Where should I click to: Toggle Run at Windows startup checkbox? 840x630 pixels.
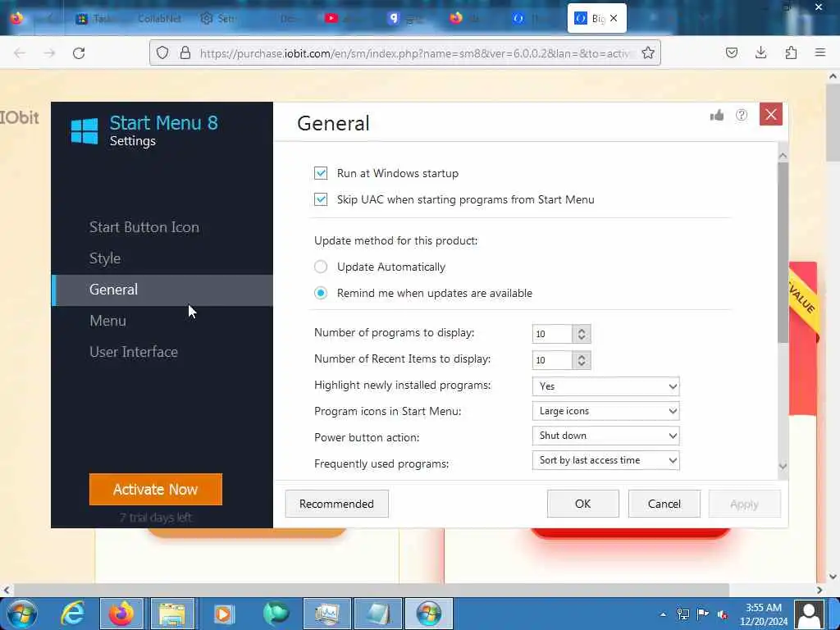coord(321,173)
